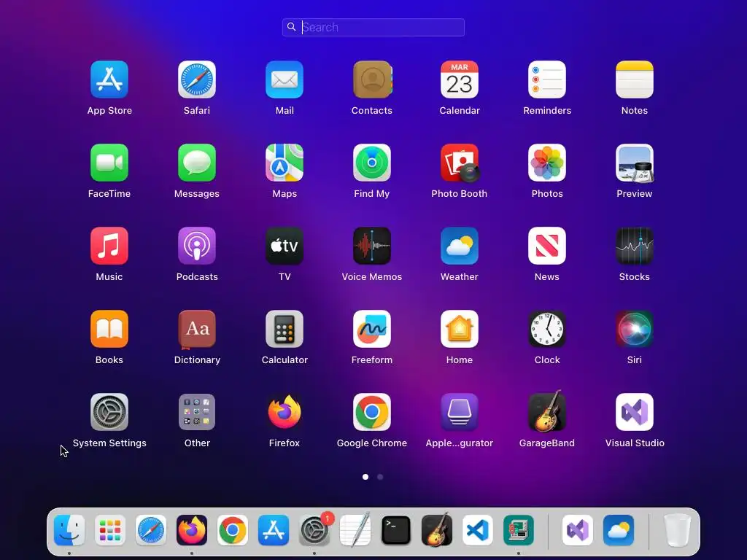Launch Photo Booth
This screenshot has width=747, height=560.
460,163
